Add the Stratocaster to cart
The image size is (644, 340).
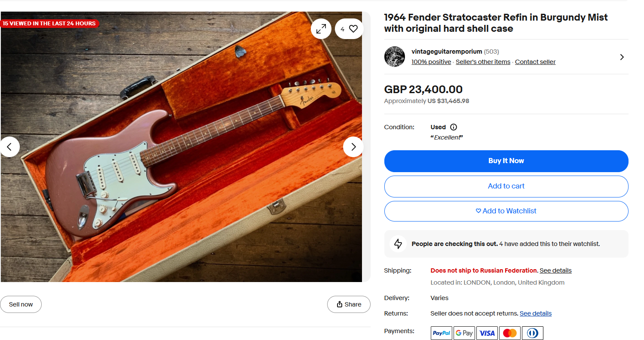[506, 186]
